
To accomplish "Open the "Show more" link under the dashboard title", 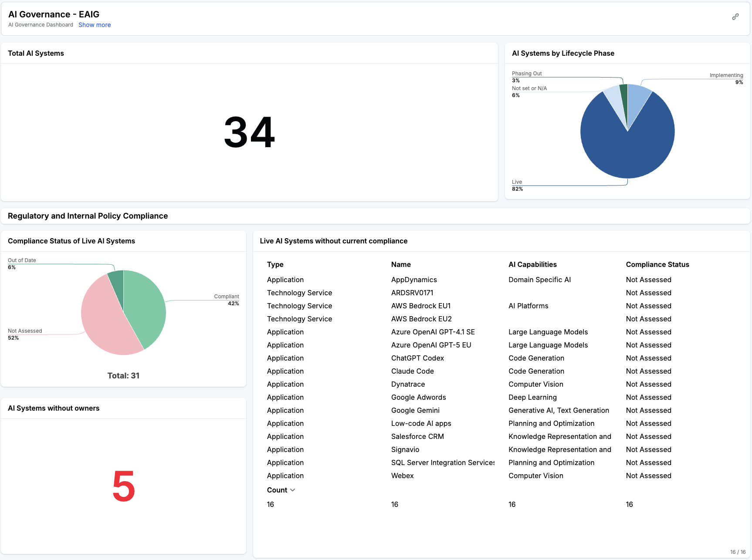I will point(94,25).
